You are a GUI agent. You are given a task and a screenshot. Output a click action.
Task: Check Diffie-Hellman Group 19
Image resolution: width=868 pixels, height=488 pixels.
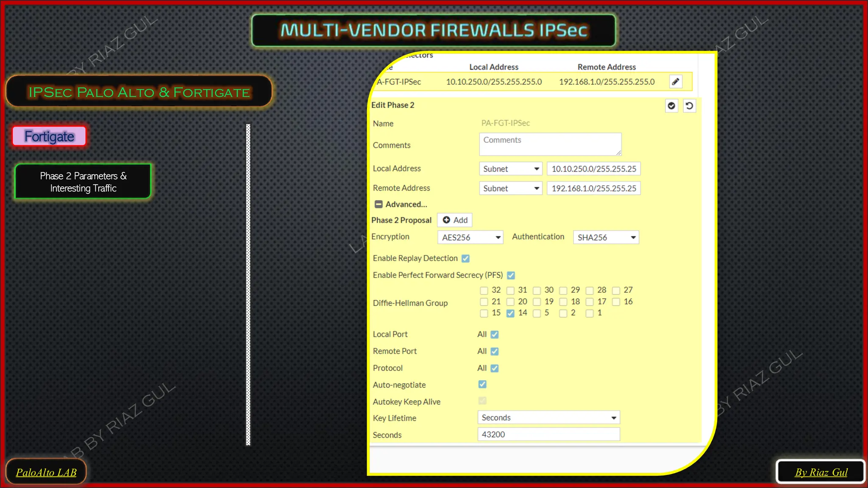pos(537,302)
